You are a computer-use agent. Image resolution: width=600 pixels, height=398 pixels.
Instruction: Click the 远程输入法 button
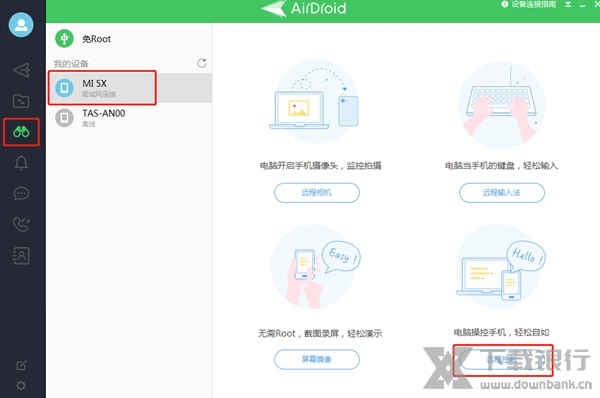(502, 192)
